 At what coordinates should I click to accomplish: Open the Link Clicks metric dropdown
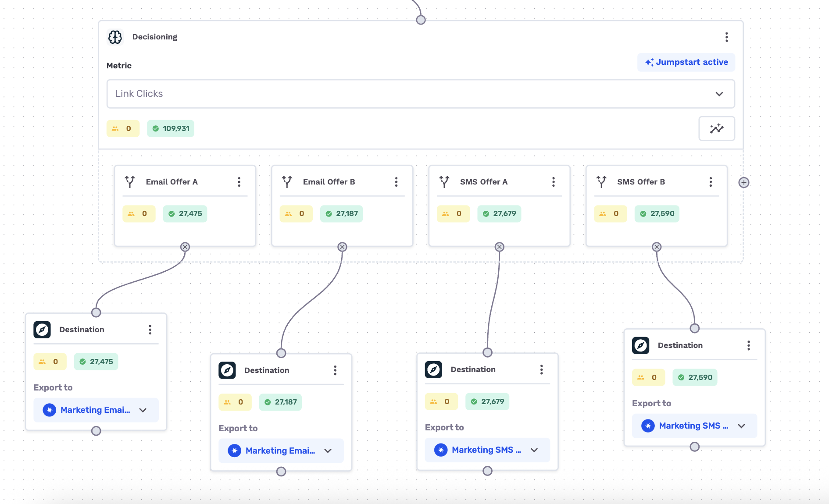point(421,94)
